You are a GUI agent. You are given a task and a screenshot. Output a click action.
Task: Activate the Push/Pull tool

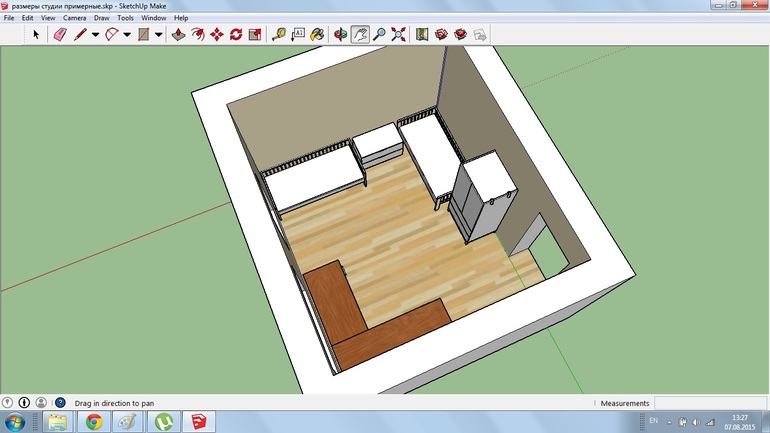point(178,34)
